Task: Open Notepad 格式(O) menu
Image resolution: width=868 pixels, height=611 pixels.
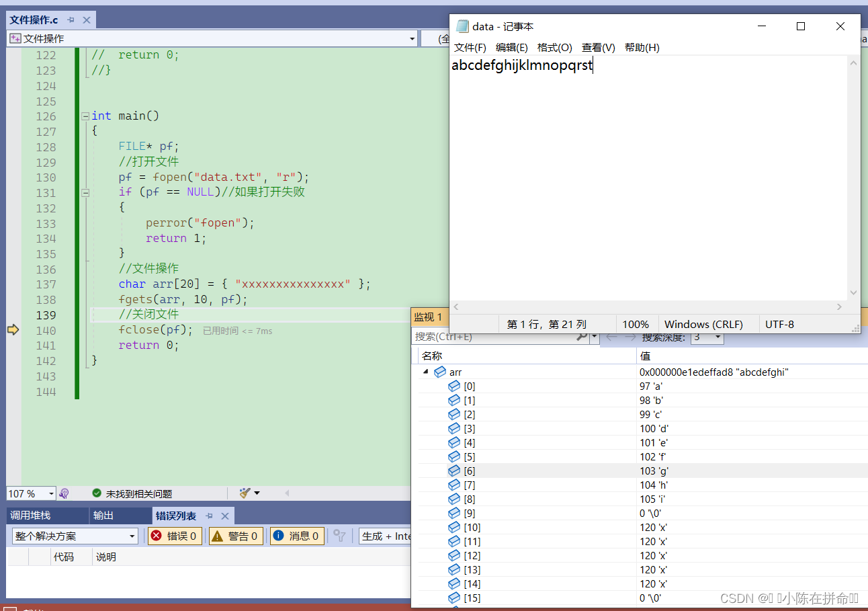Action: 555,47
